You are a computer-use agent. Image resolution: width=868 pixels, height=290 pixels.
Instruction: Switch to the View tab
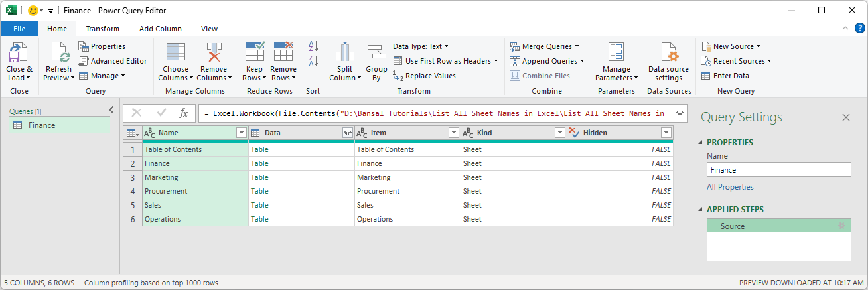[210, 29]
